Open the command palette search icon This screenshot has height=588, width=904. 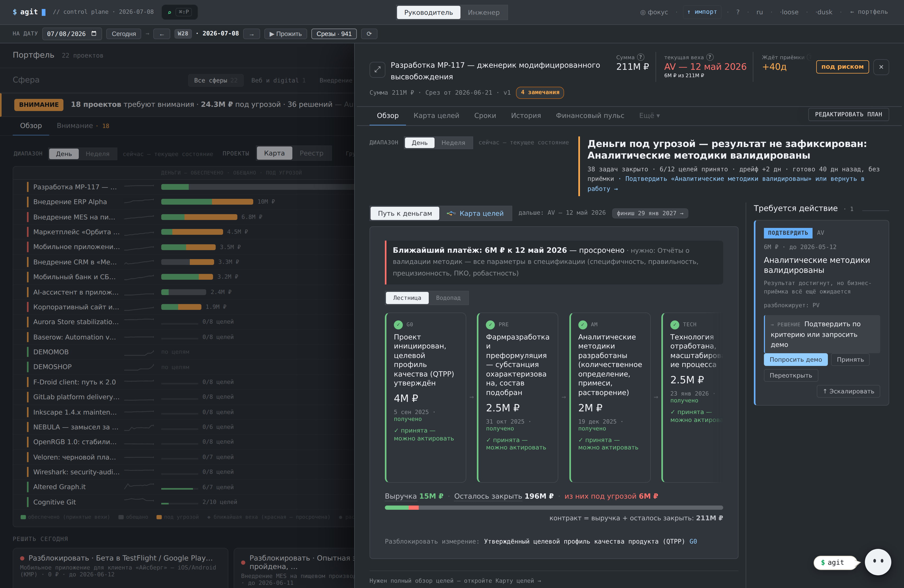pyautogui.click(x=169, y=12)
